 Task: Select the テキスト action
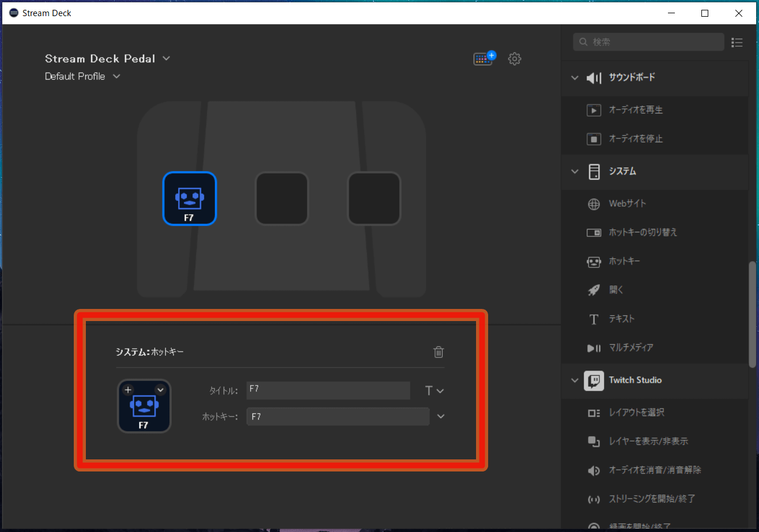pyautogui.click(x=655, y=319)
